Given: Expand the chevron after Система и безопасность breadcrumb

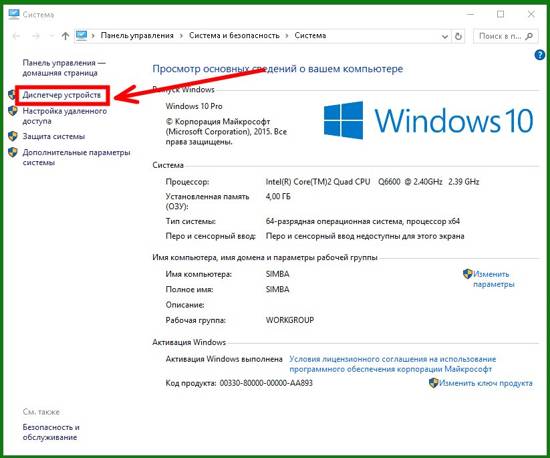Looking at the screenshot, I should [287, 36].
